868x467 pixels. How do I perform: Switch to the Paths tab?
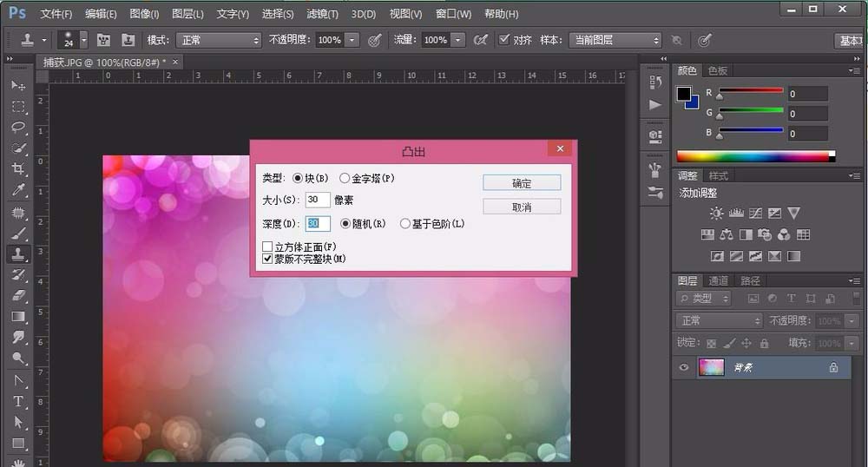750,280
